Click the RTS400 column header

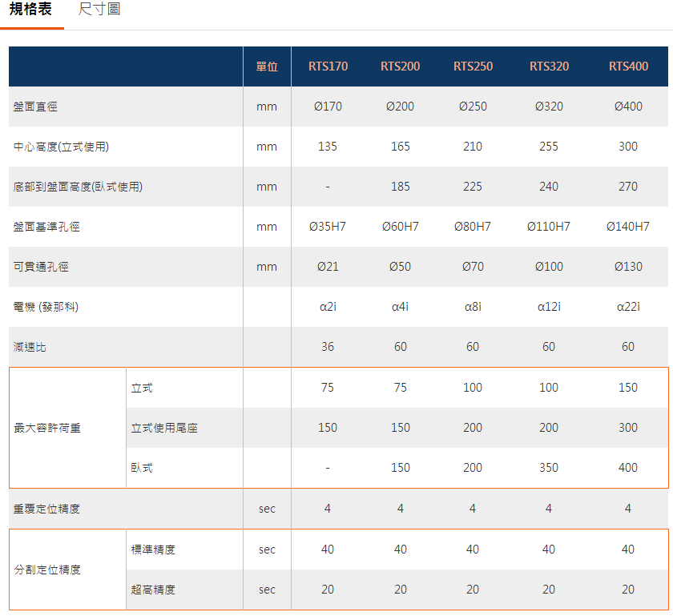pyautogui.click(x=628, y=66)
